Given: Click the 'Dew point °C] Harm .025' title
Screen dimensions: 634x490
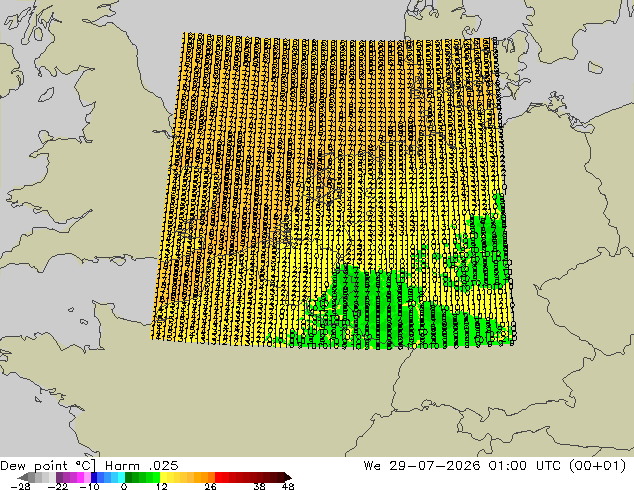Looking at the screenshot, I should click(x=89, y=466).
